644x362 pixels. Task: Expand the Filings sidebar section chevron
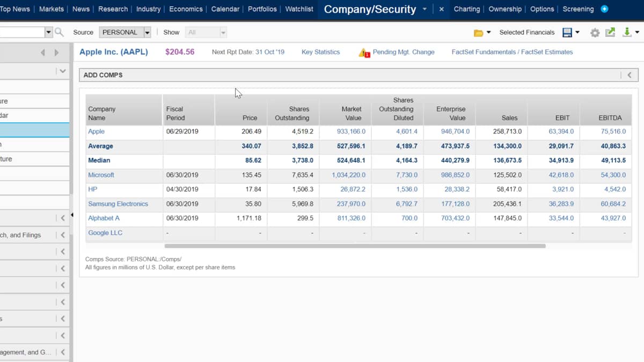63,235
